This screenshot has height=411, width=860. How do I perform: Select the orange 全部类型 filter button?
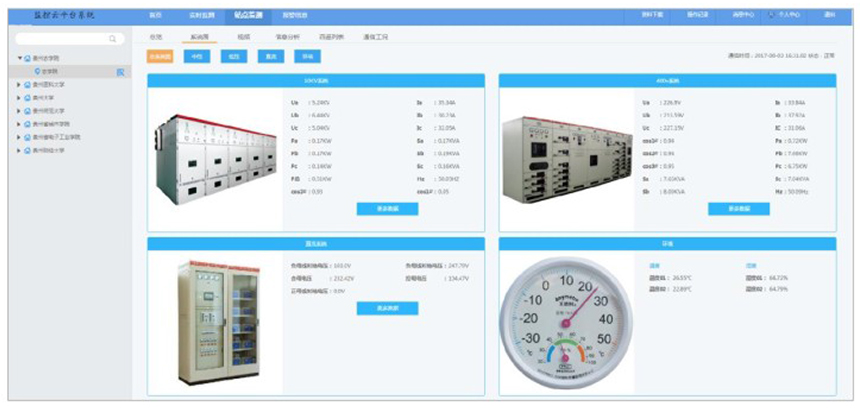point(158,57)
